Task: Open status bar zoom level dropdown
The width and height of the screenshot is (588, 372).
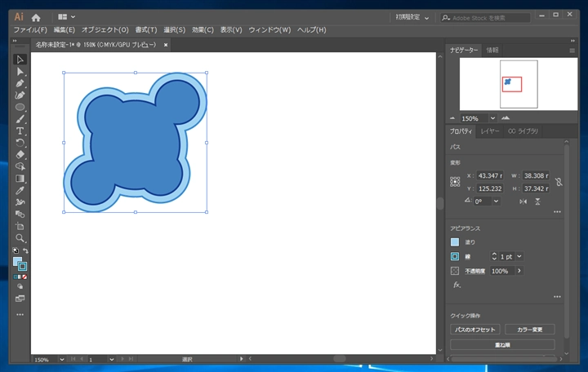Action: (x=61, y=359)
